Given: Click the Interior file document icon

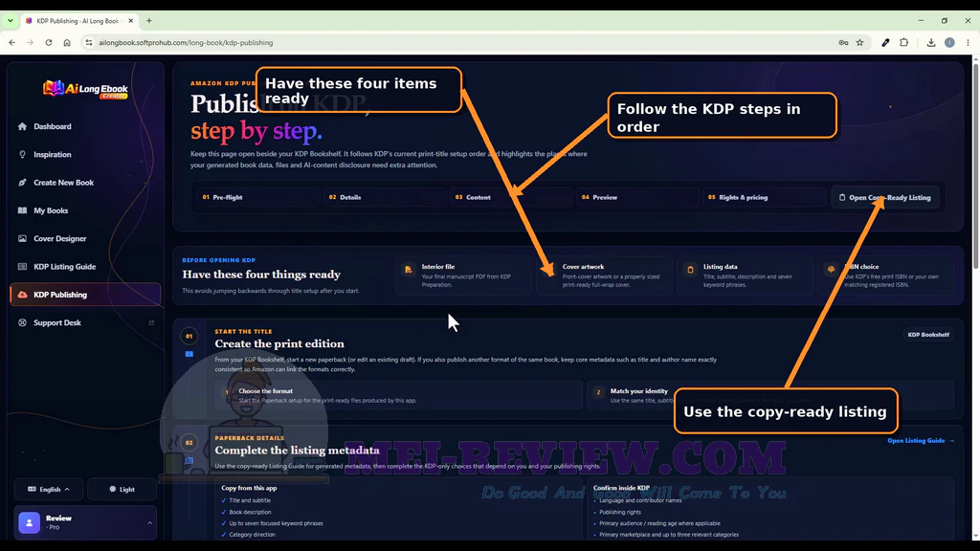Looking at the screenshot, I should click(408, 269).
